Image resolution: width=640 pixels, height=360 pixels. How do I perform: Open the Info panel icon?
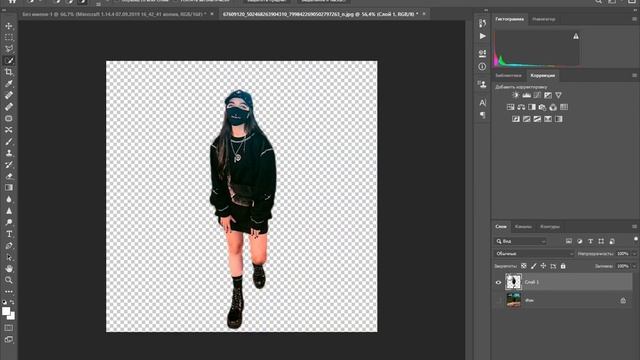click(482, 67)
